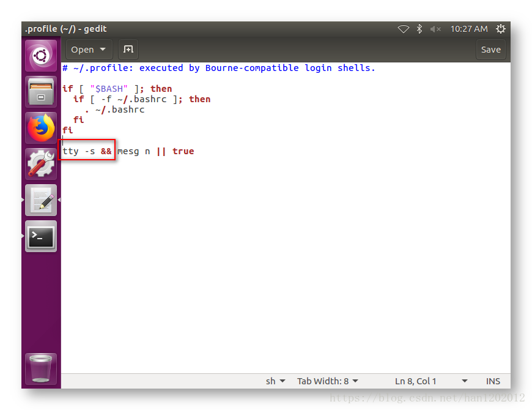Click on the "$BASH" string
532x410 pixels.
pos(109,89)
